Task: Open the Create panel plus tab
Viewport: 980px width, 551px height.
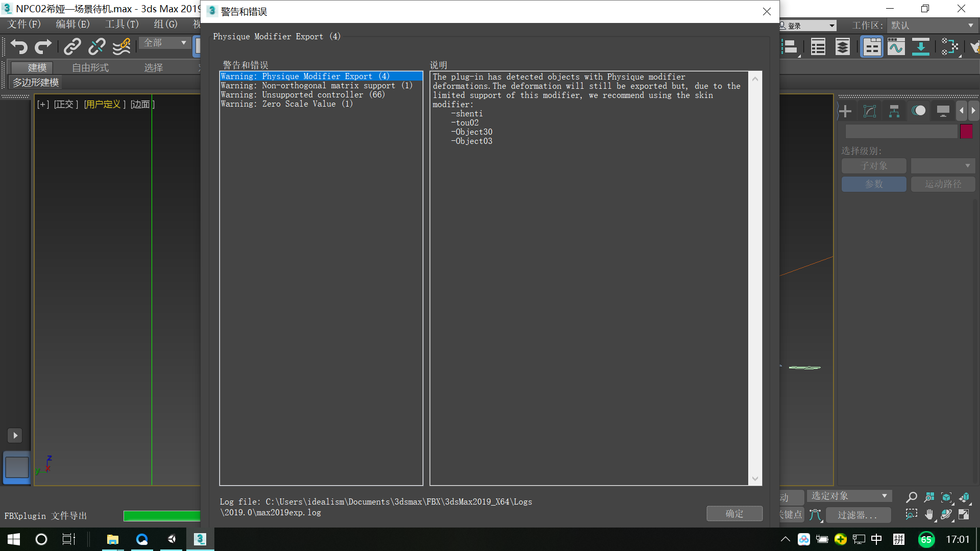Action: tap(845, 111)
